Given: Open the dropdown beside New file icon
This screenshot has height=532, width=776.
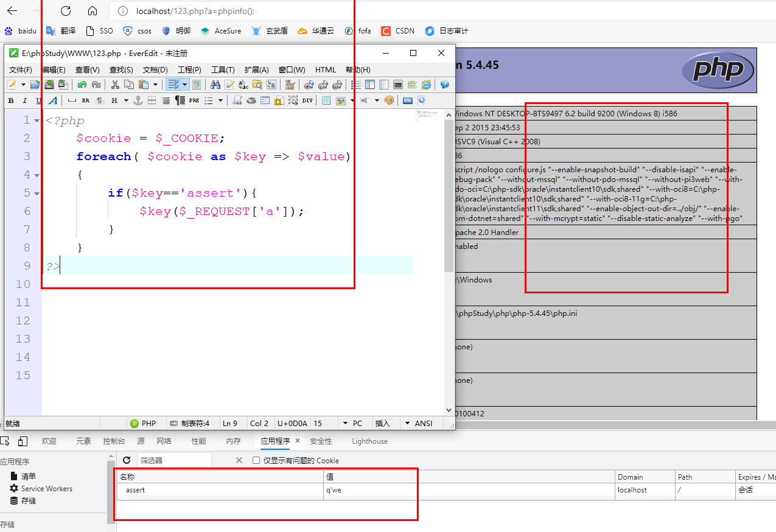Looking at the screenshot, I should [23, 85].
